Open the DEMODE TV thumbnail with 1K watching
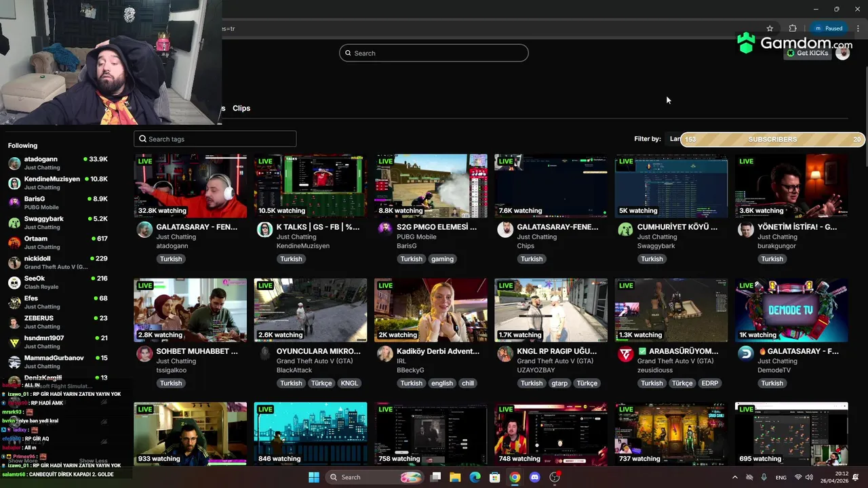868x488 pixels. click(791, 310)
